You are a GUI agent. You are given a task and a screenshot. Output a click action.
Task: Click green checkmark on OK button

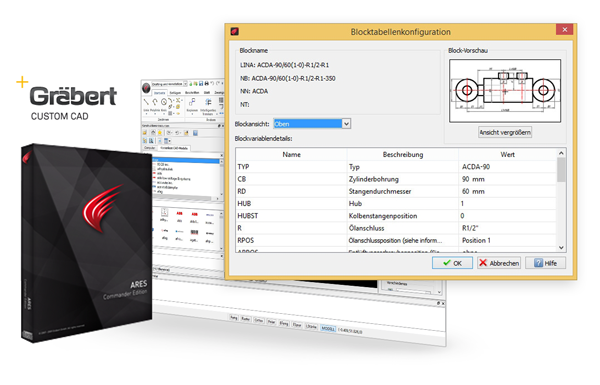(x=447, y=263)
